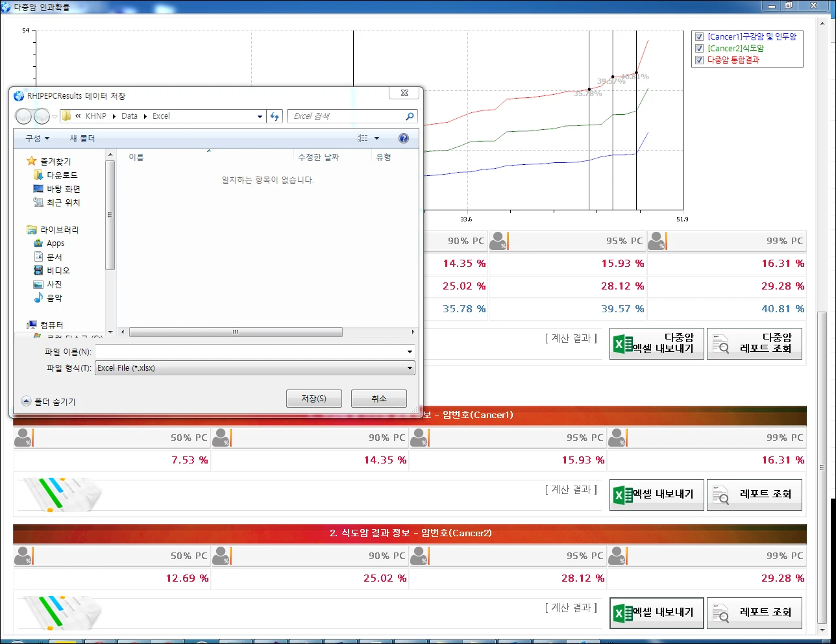This screenshot has width=836, height=644.
Task: Click KHNP in the address breadcrumb
Action: [95, 116]
